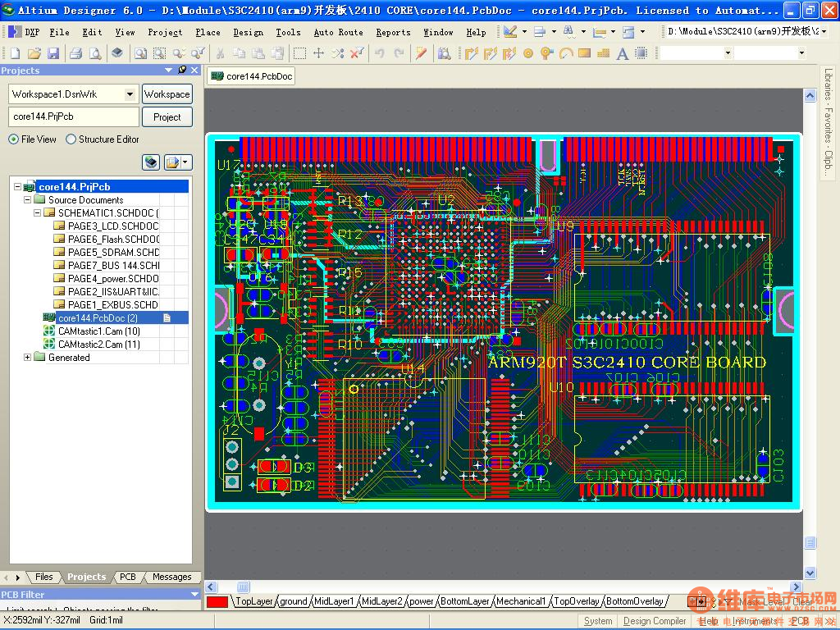Click the System status bar button
The width and height of the screenshot is (840, 630).
pyautogui.click(x=598, y=621)
